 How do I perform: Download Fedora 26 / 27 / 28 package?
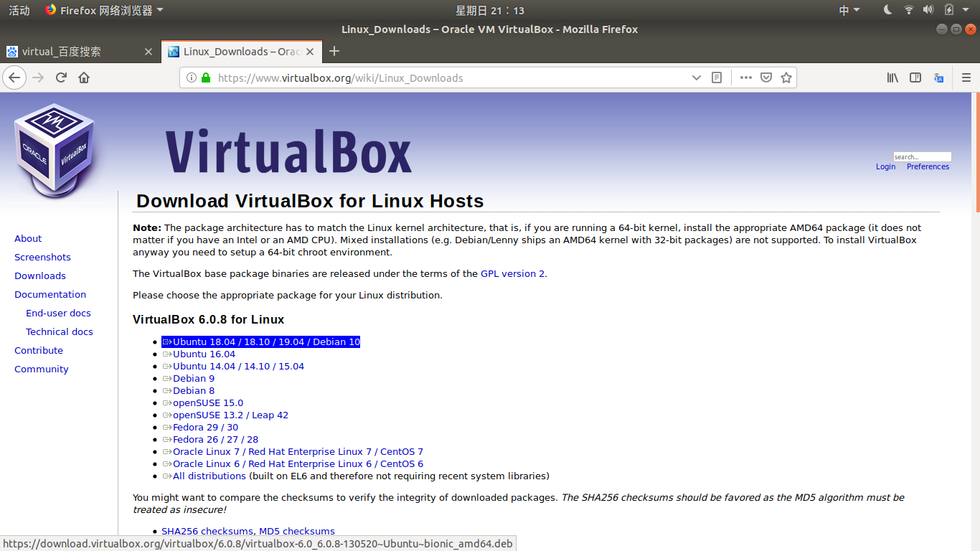click(210, 440)
